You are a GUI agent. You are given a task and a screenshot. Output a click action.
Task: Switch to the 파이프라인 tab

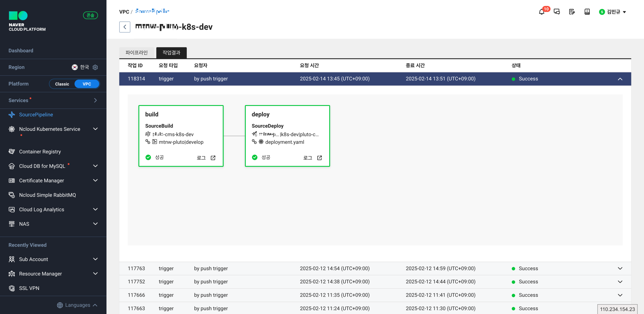(137, 53)
